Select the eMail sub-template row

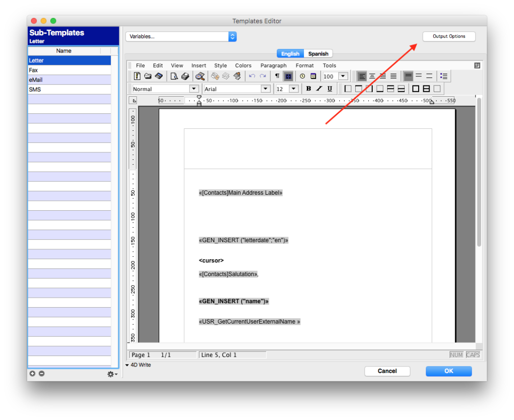click(x=69, y=80)
